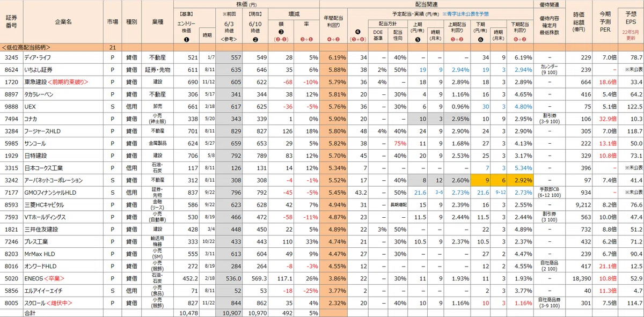Select the 日本コークス工業 company cell
The width and height of the screenshot is (644, 317).
click(63, 168)
